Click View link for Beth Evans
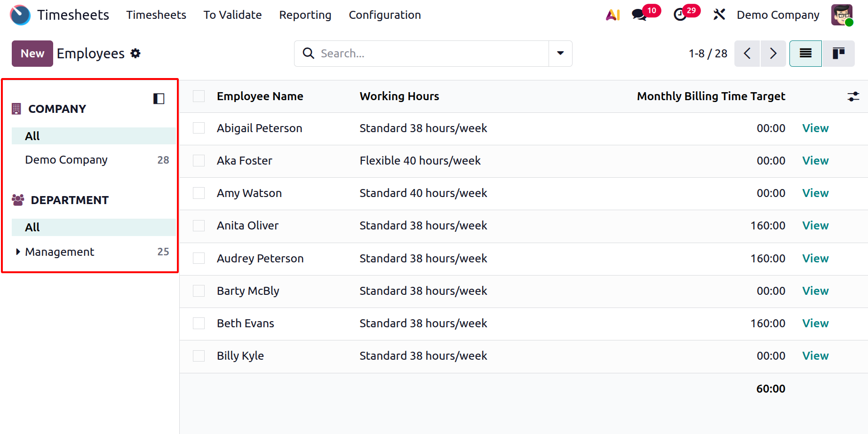Viewport: 868px width, 434px height. click(815, 324)
